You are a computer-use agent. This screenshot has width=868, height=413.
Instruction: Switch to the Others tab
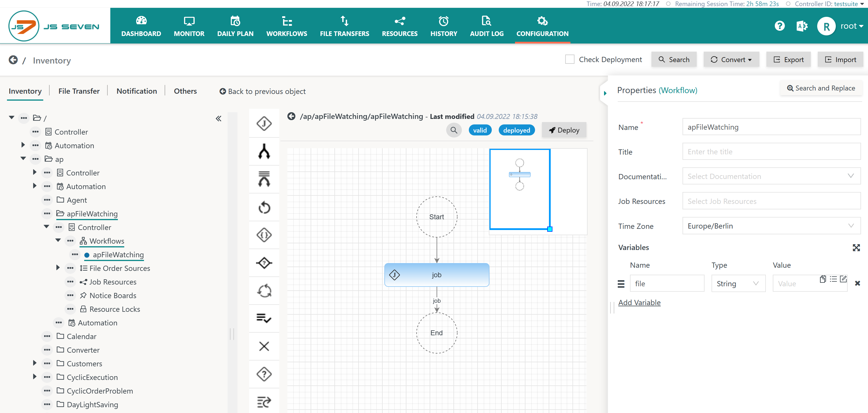185,91
